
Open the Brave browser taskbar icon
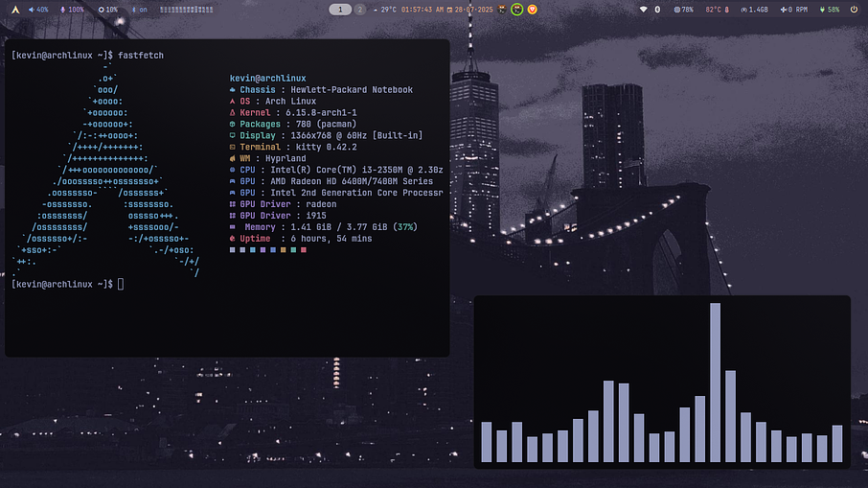[533, 10]
